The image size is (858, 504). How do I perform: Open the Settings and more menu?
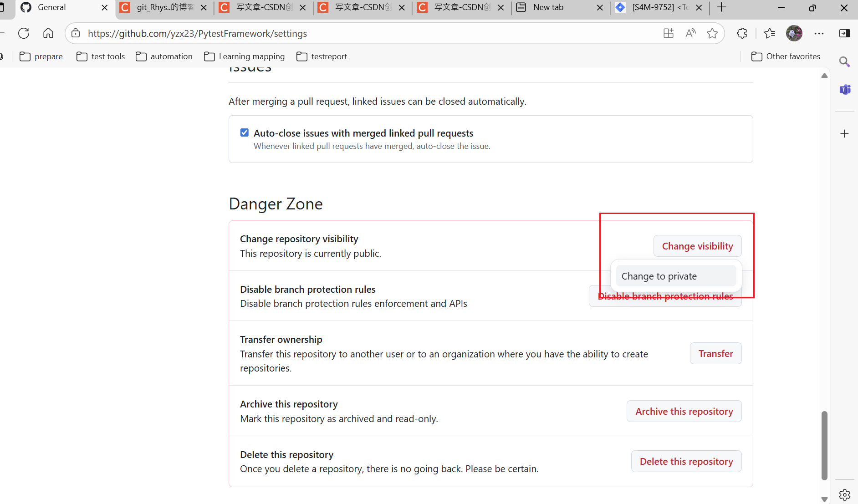click(x=819, y=33)
